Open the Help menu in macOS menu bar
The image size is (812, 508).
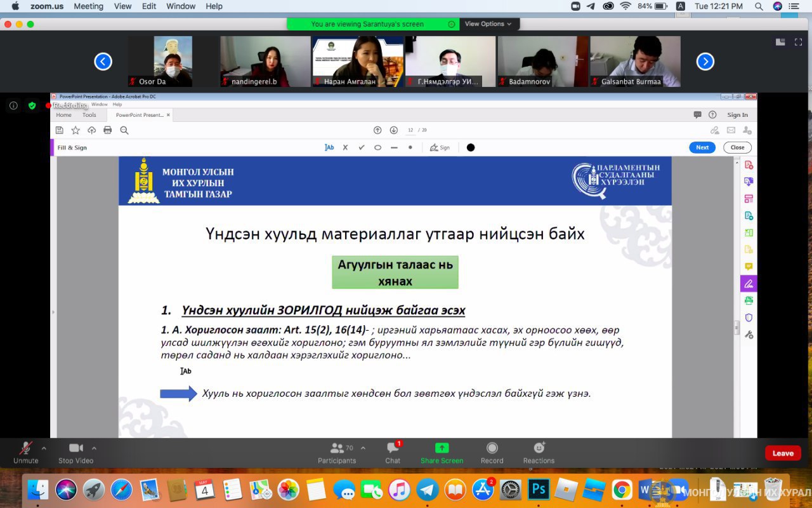(214, 6)
